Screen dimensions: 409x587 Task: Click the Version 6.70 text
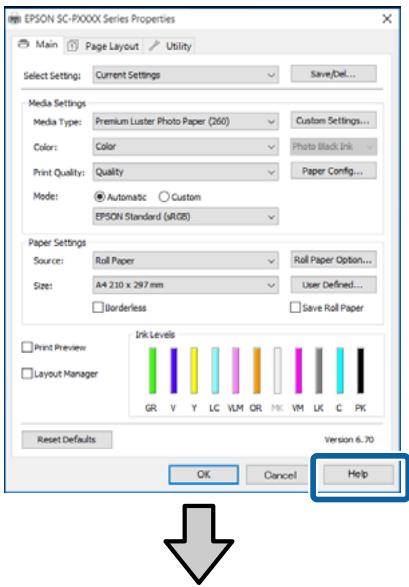[349, 440]
